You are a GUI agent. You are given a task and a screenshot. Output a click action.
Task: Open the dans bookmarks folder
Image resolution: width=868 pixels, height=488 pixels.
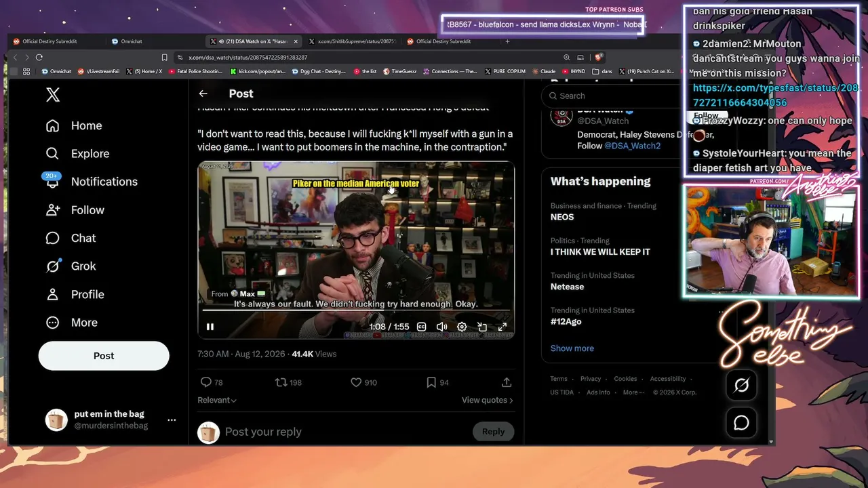click(602, 71)
